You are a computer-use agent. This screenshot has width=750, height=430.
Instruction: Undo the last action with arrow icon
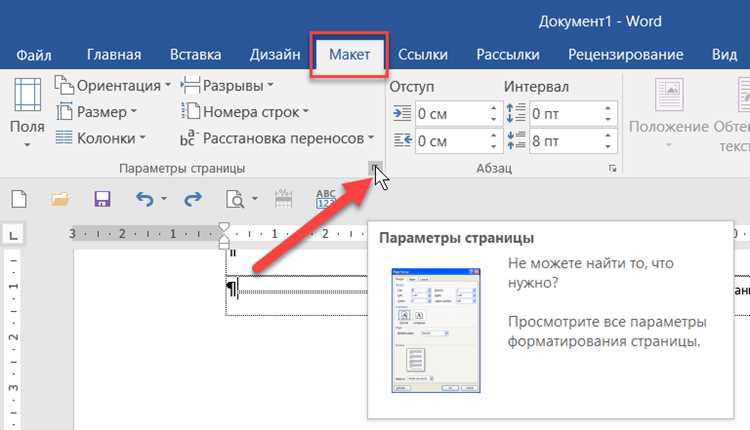144,198
